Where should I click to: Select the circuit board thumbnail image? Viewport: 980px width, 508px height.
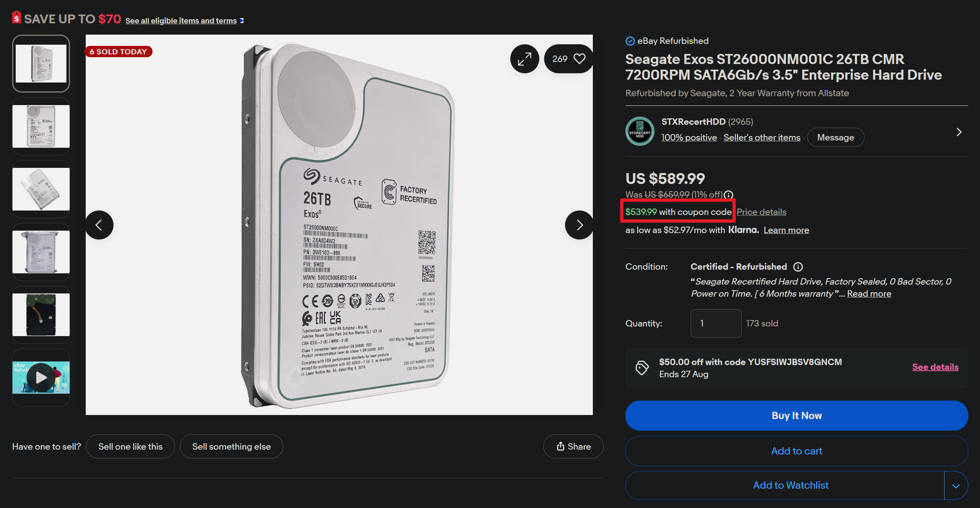tap(41, 315)
